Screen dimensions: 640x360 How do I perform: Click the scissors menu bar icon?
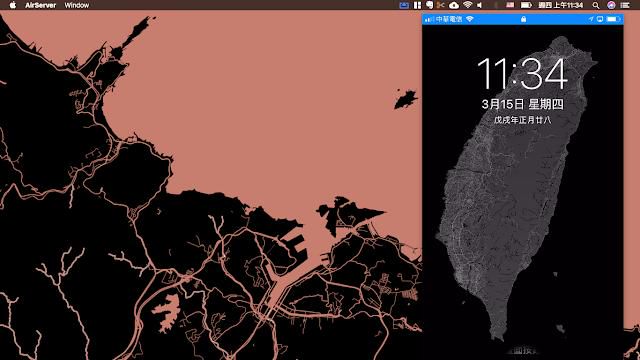[440, 5]
